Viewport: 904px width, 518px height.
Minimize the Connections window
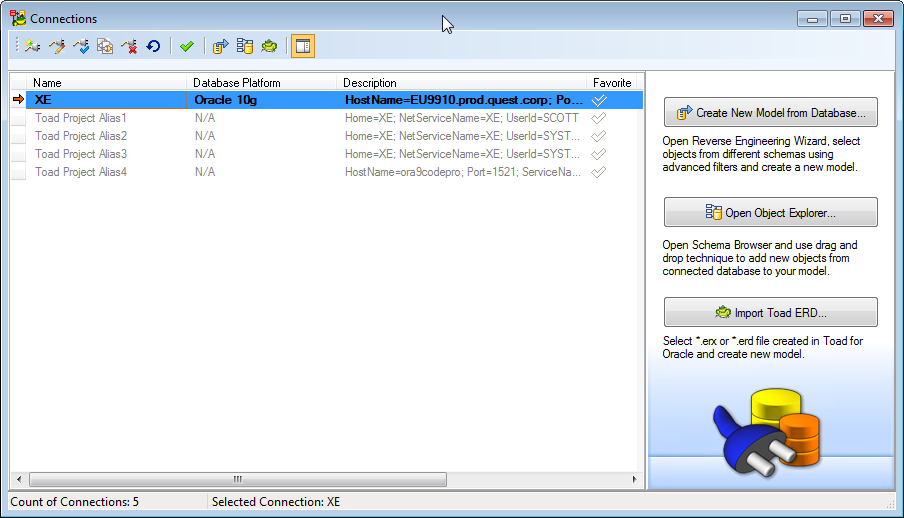click(812, 18)
